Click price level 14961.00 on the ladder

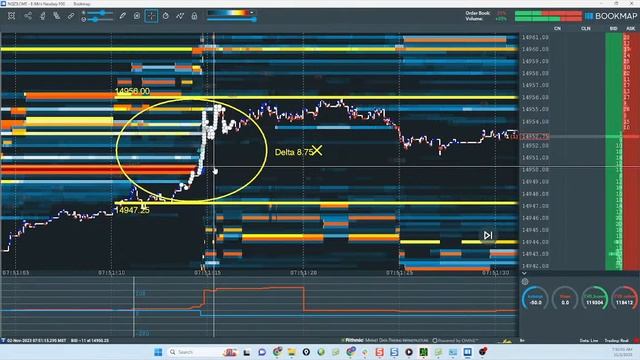[535, 37]
